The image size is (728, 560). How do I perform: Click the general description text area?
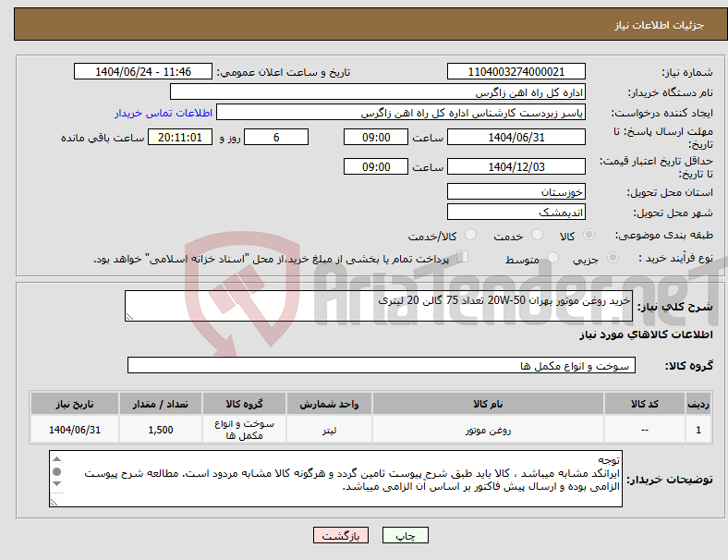(x=379, y=306)
